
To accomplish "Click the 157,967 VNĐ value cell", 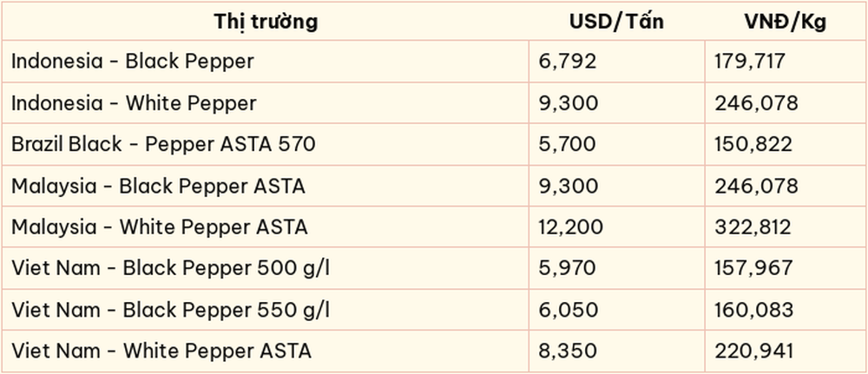I will point(785,268).
